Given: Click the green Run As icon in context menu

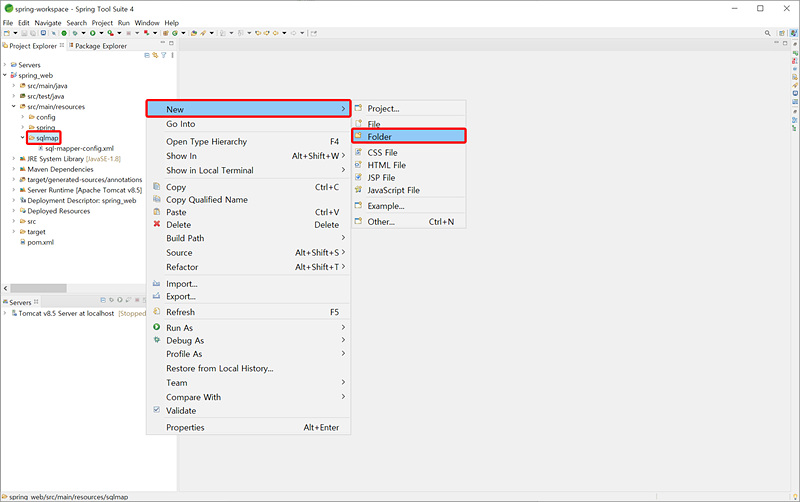Looking at the screenshot, I should pos(157,327).
